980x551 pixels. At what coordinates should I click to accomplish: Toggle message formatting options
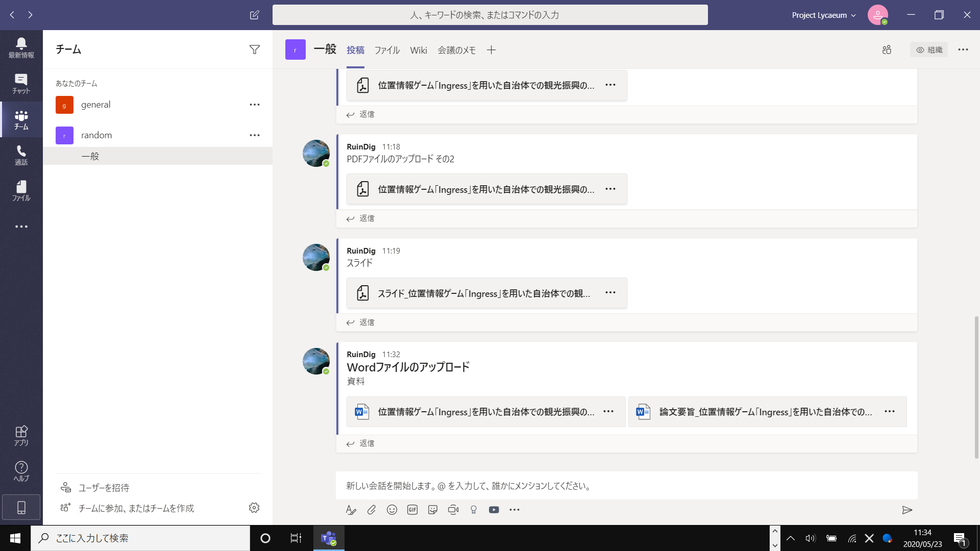click(x=351, y=510)
